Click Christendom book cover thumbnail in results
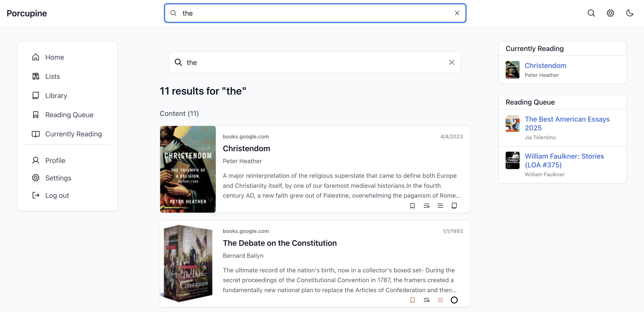Screen dimensions: 644x312 (x=188, y=169)
